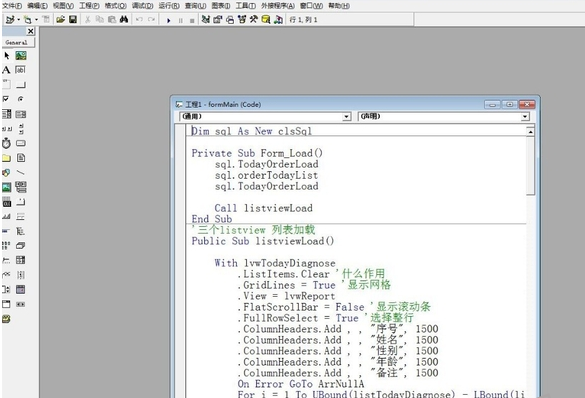Click the Start run arrow button
Screen dimensions: 585x398
click(169, 20)
